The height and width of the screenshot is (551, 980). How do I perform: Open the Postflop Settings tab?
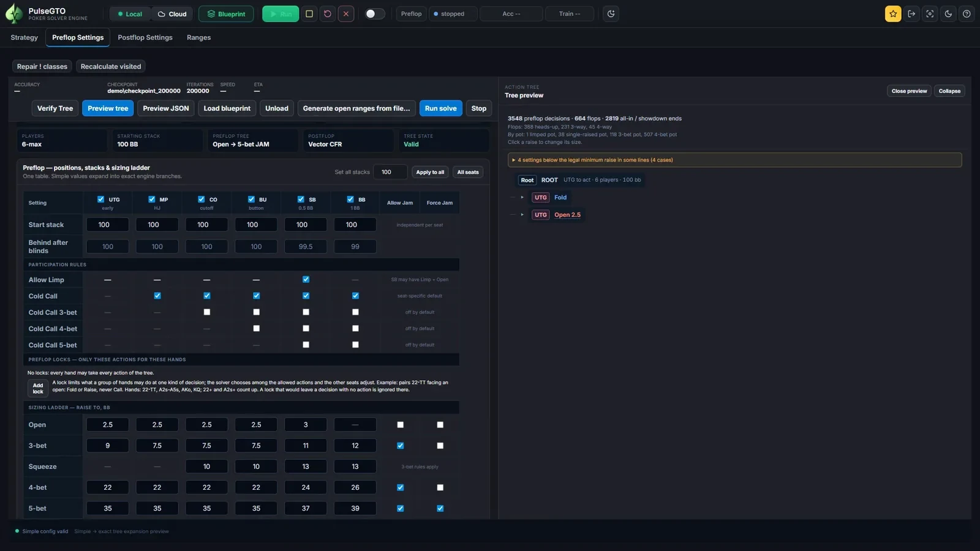(x=145, y=37)
